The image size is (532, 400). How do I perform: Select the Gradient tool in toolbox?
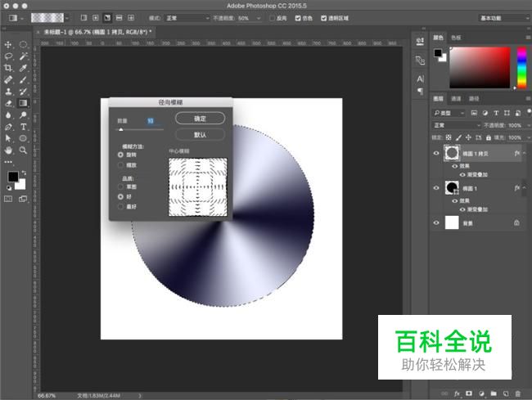23,103
